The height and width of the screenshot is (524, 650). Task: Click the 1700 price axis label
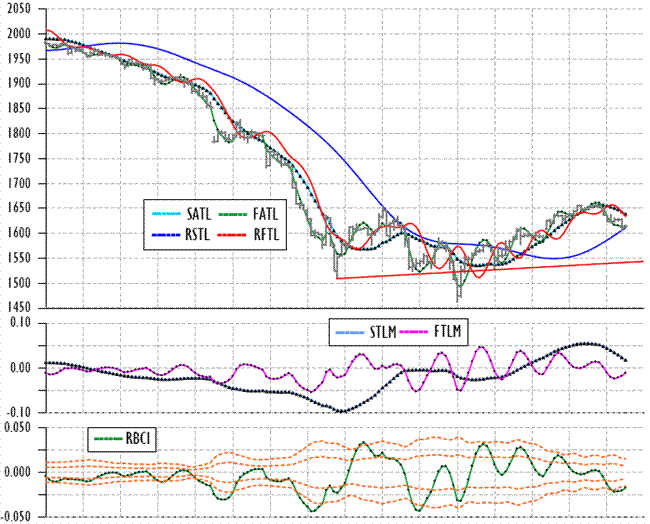click(x=19, y=183)
